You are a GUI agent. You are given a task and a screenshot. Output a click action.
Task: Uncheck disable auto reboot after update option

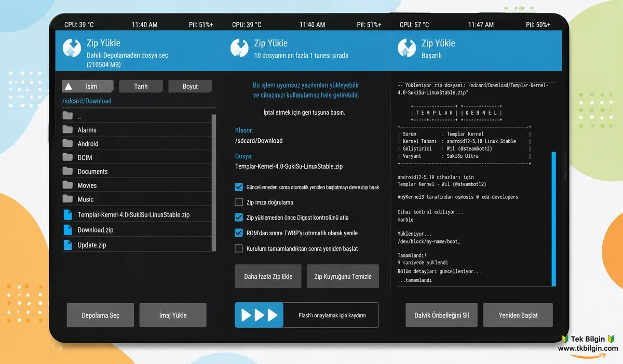[239, 187]
